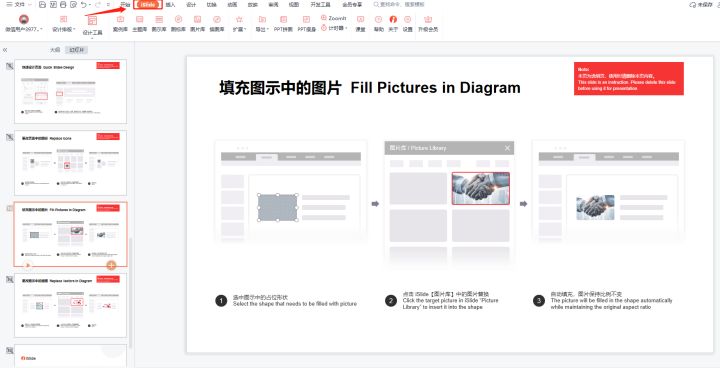Click step 1 text about selecting the shape
720x368 pixels.
pos(294,300)
